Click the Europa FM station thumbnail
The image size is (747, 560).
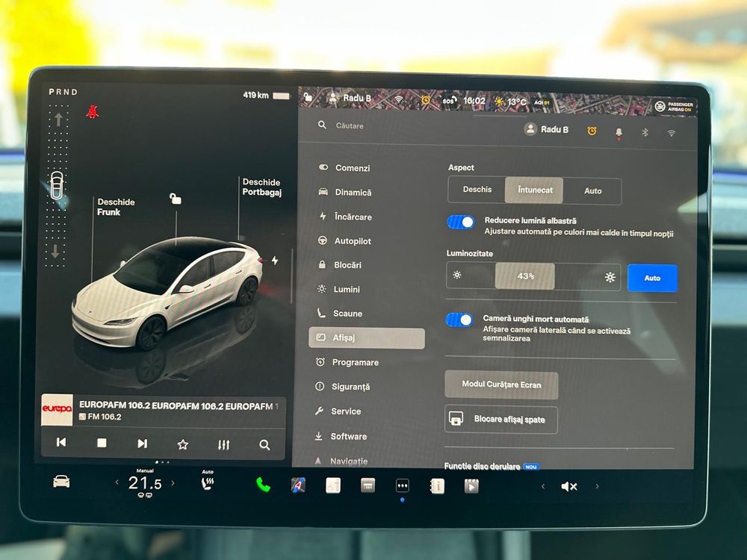tap(58, 409)
